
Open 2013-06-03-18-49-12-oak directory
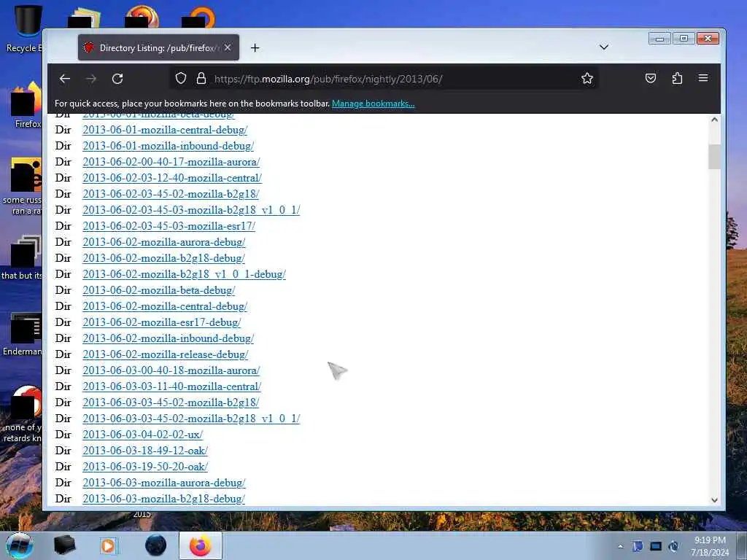145,451
